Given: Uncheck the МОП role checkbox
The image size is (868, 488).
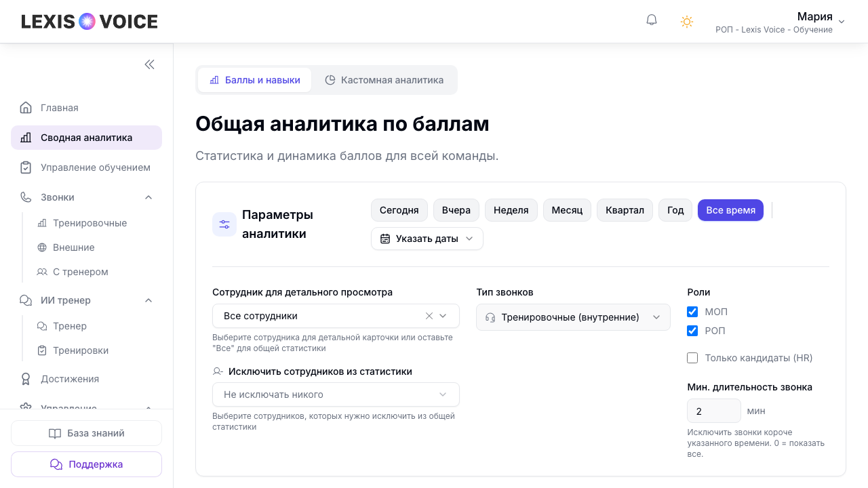Looking at the screenshot, I should click(692, 312).
